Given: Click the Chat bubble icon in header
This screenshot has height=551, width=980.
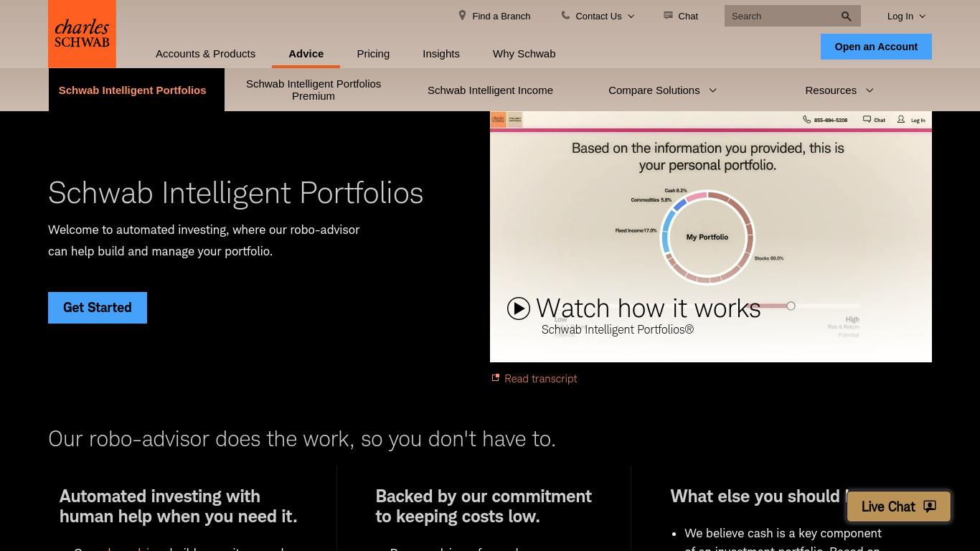Looking at the screenshot, I should (x=668, y=15).
